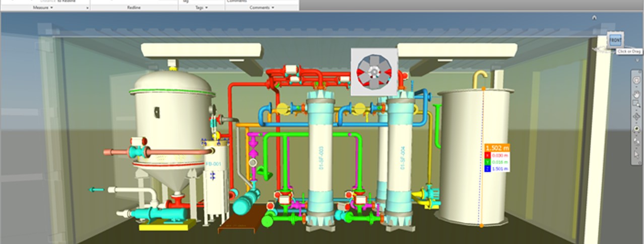This screenshot has width=644, height=244.
Task: Select the Walk tool in navigation bar
Action: pos(636,141)
